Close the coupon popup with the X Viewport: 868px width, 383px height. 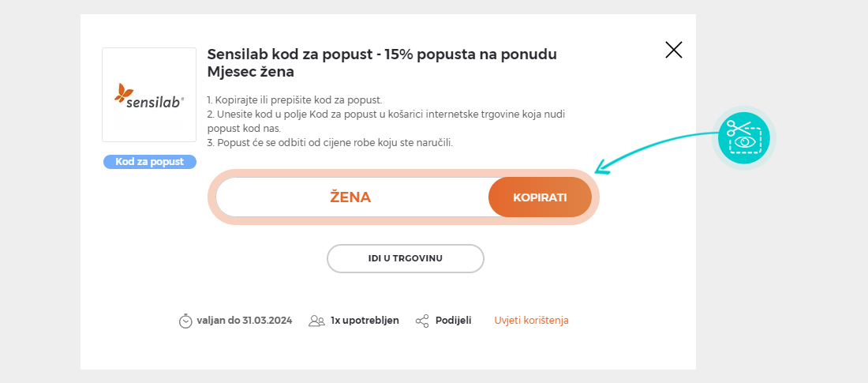[x=673, y=51]
